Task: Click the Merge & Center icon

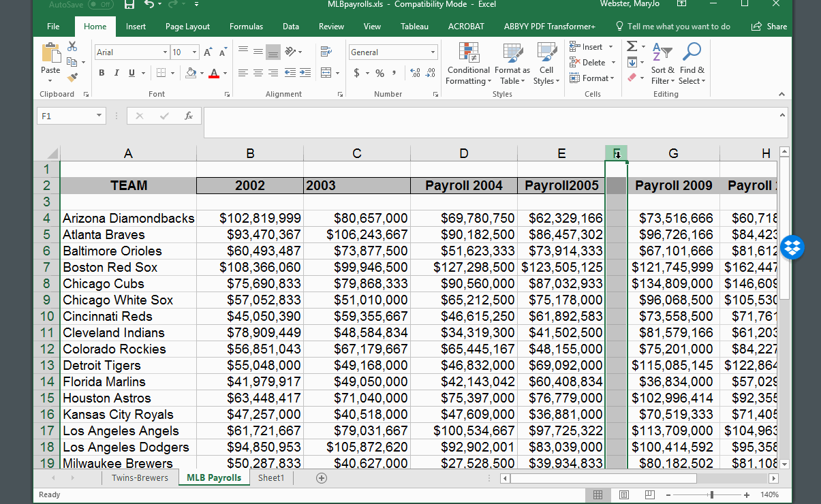Action: click(x=326, y=73)
